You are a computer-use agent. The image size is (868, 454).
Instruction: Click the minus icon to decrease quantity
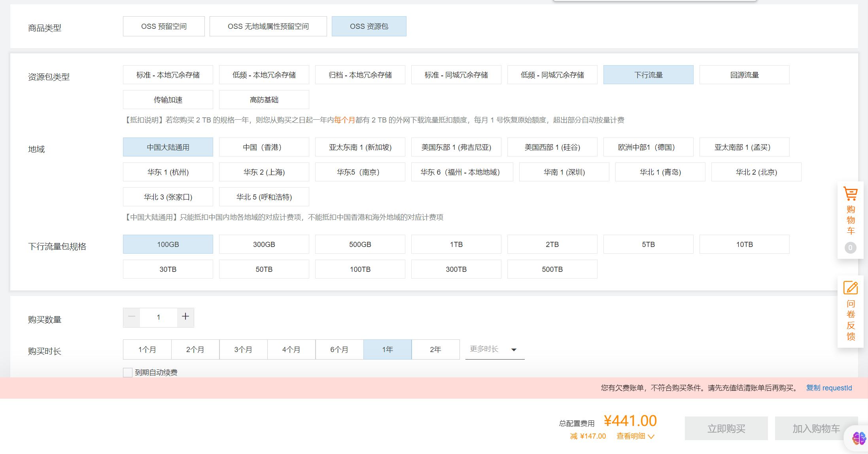click(132, 317)
